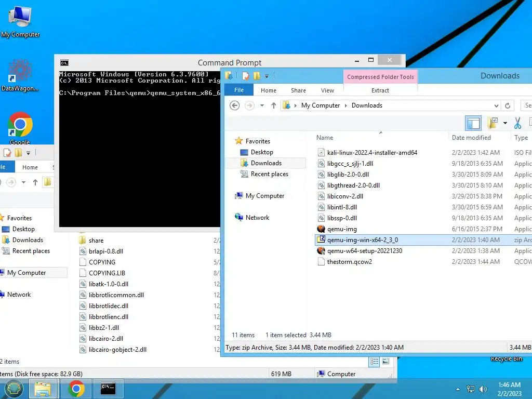Viewport: 532px width, 399px height.
Task: Go back in Downloads window
Action: click(x=234, y=105)
